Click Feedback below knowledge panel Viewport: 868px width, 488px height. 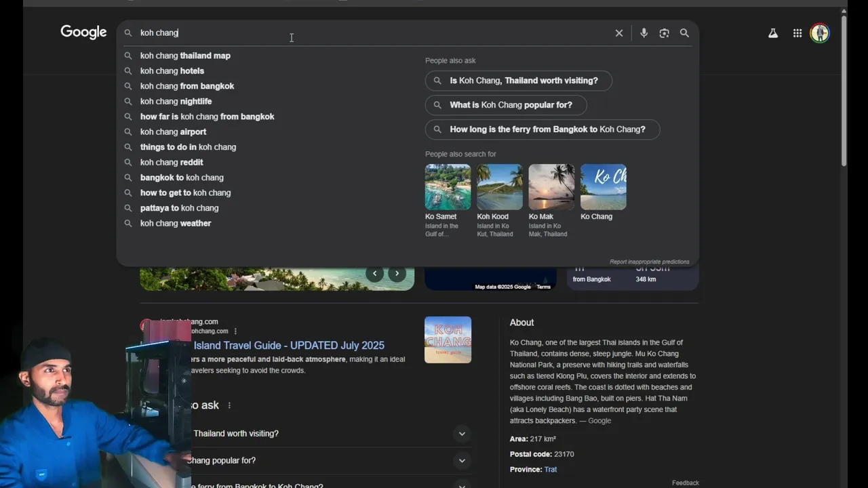pos(685,483)
